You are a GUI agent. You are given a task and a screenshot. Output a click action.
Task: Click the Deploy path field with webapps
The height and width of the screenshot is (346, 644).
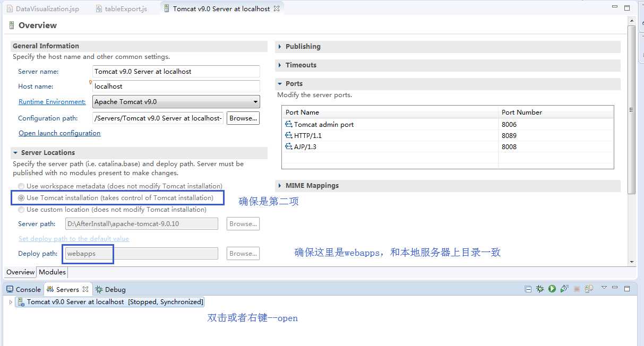click(x=141, y=253)
